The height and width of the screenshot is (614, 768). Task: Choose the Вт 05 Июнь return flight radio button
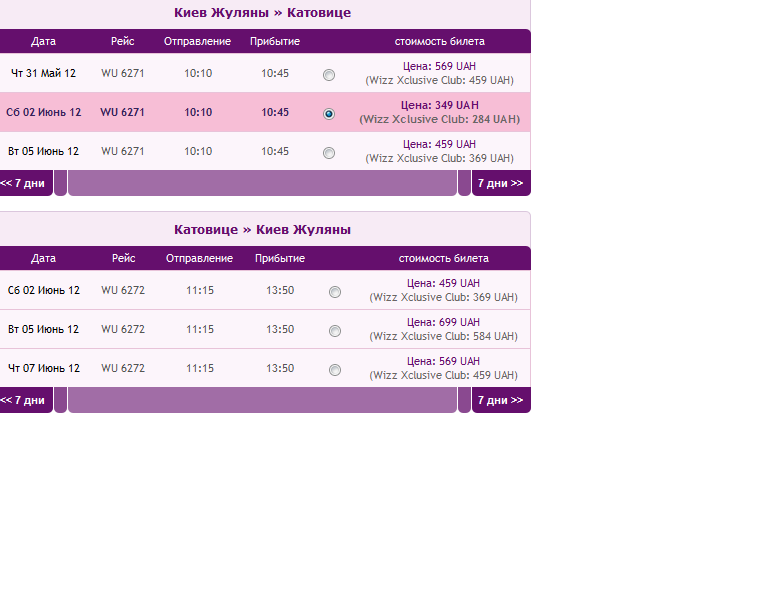pos(335,331)
